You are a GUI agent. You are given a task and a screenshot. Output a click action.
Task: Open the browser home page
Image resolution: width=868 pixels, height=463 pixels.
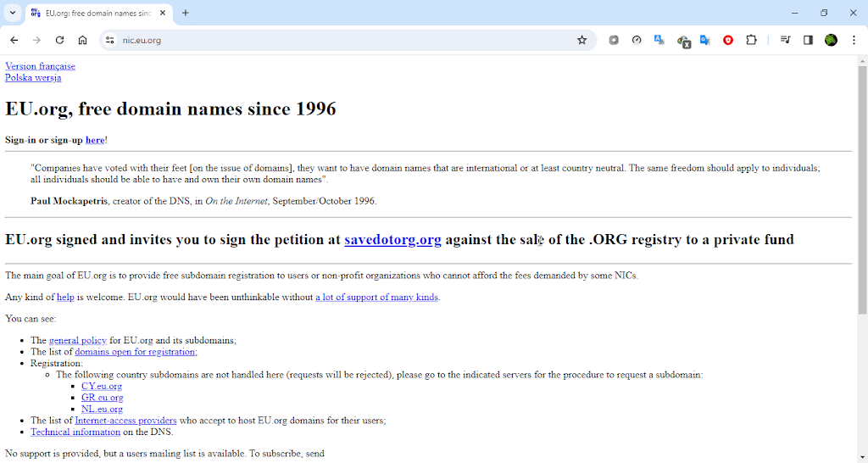coord(82,40)
